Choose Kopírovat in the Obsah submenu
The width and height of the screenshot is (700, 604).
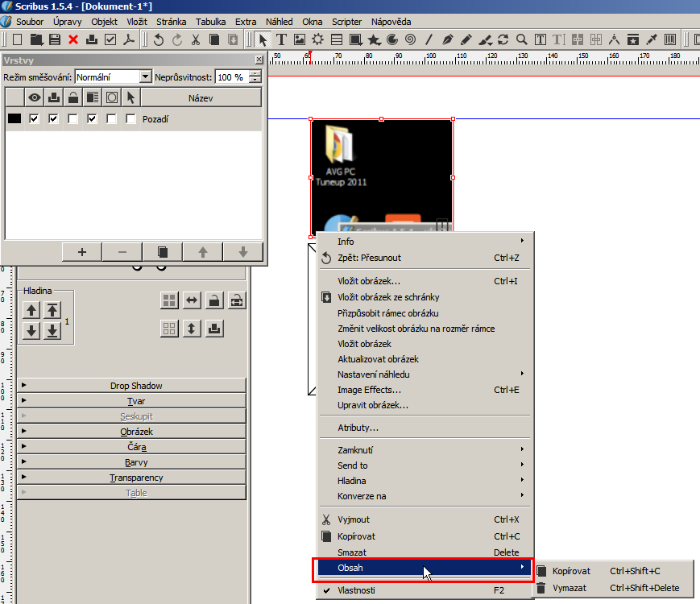pos(571,571)
